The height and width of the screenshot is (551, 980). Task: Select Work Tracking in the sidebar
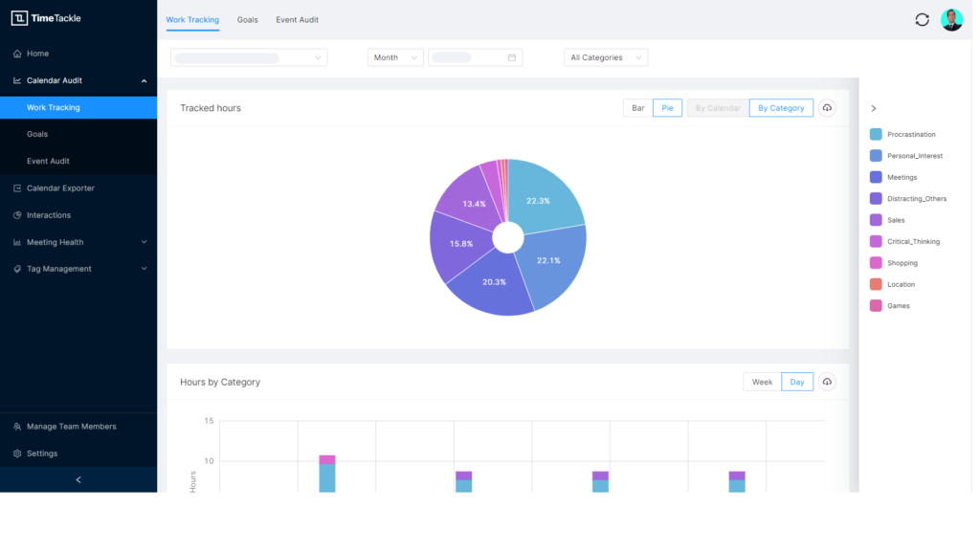[x=78, y=107]
